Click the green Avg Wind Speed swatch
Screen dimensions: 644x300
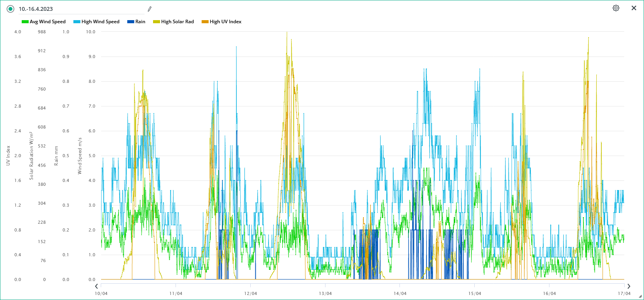25,22
